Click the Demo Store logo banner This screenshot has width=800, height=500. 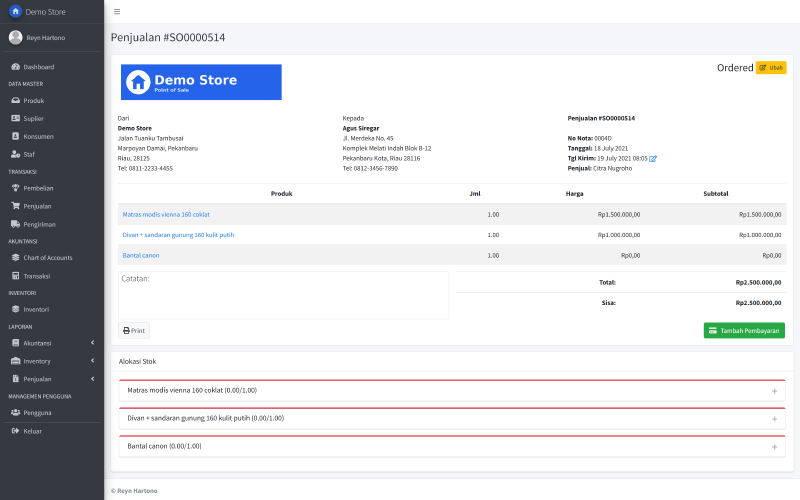[201, 82]
